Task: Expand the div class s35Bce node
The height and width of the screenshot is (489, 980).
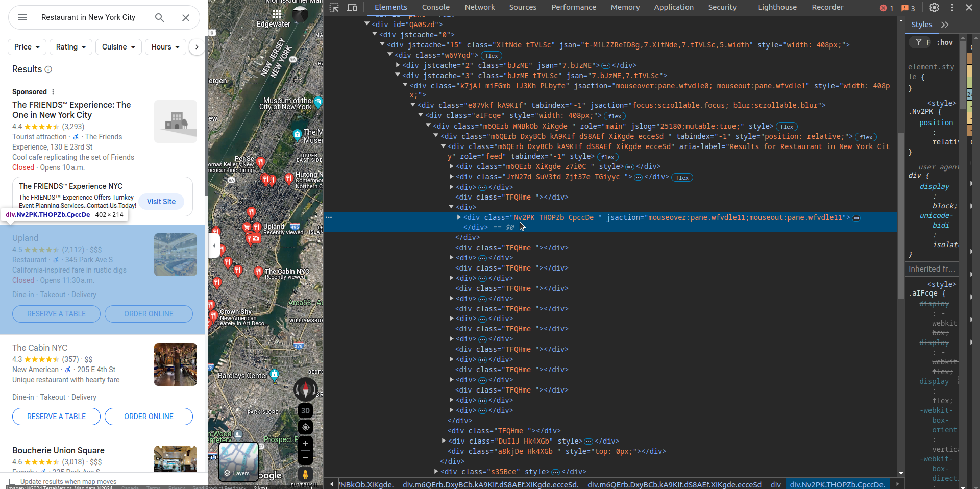Action: pyautogui.click(x=436, y=471)
